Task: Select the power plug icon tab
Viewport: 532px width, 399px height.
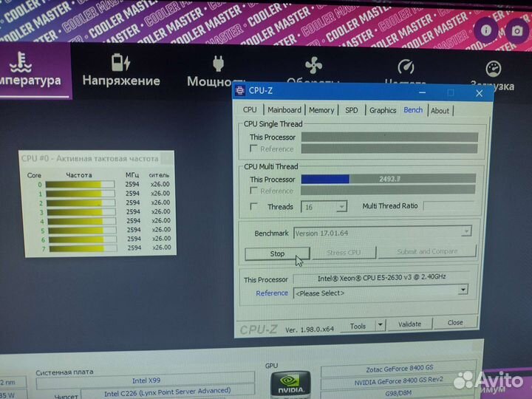Action: point(218,64)
